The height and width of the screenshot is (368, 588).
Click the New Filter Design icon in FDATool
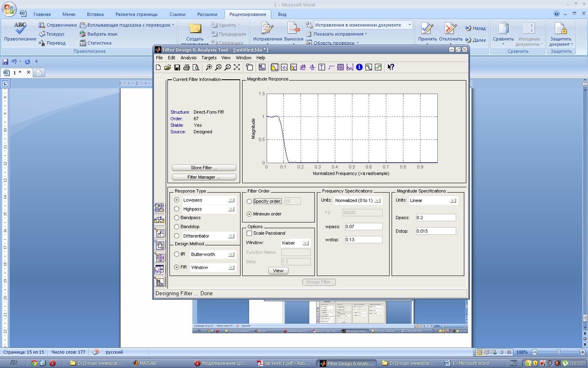coord(158,67)
